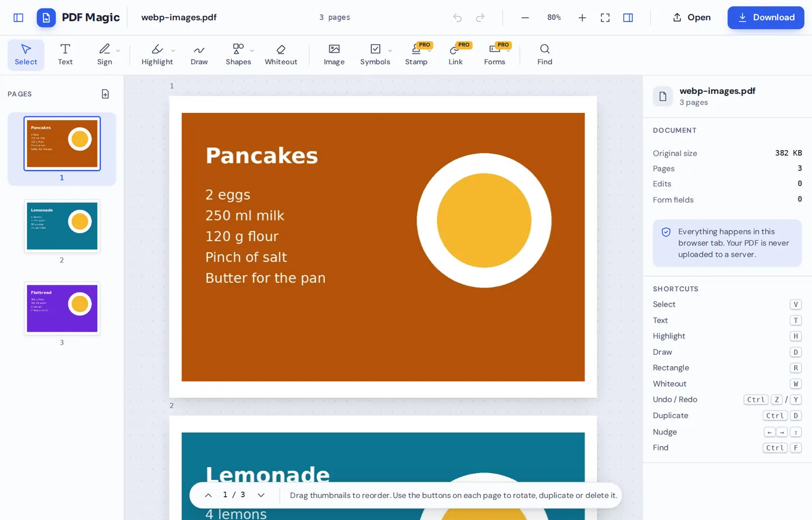The height and width of the screenshot is (520, 812).
Task: Click the Original size 382 KB value
Action: point(788,153)
